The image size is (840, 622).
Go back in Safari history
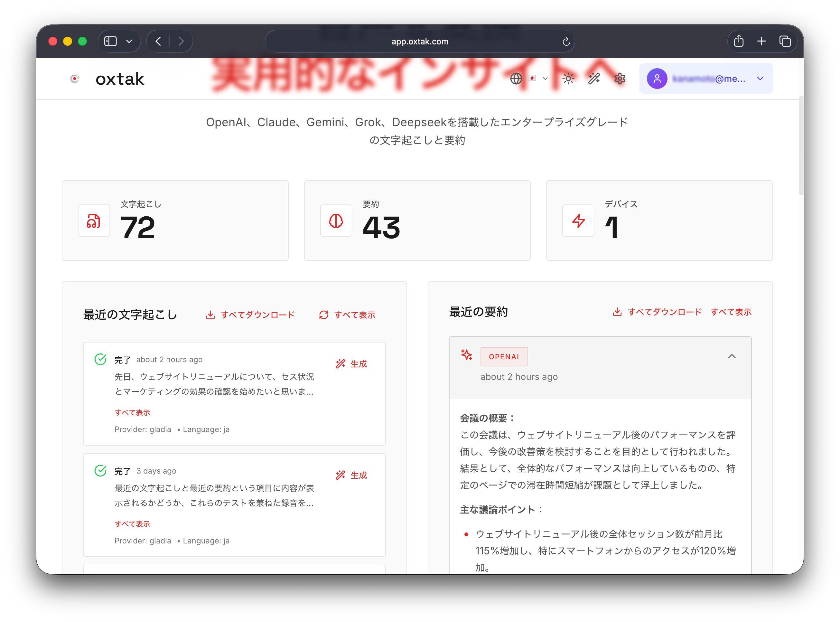coord(158,41)
